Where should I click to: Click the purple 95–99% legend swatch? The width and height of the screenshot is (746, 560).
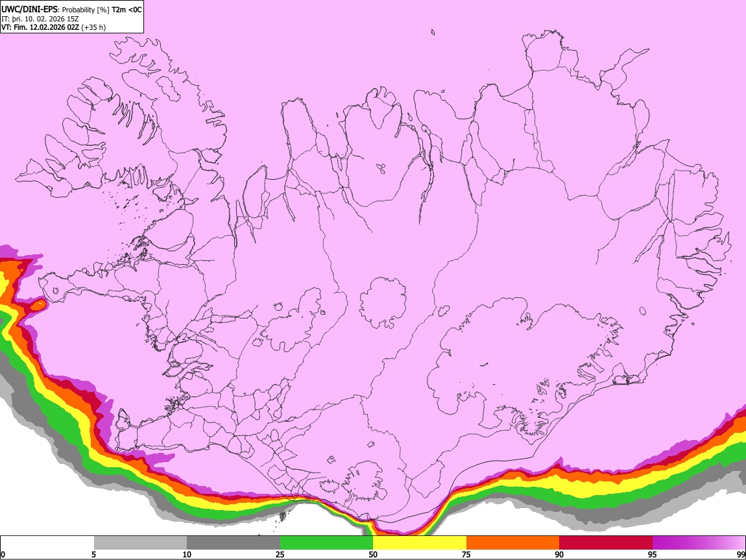(699, 543)
